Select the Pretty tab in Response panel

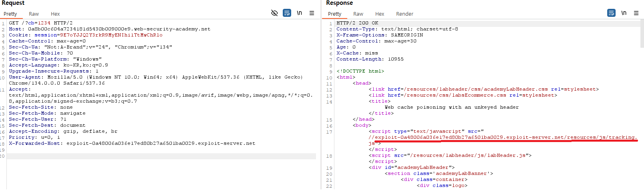pyautogui.click(x=335, y=14)
